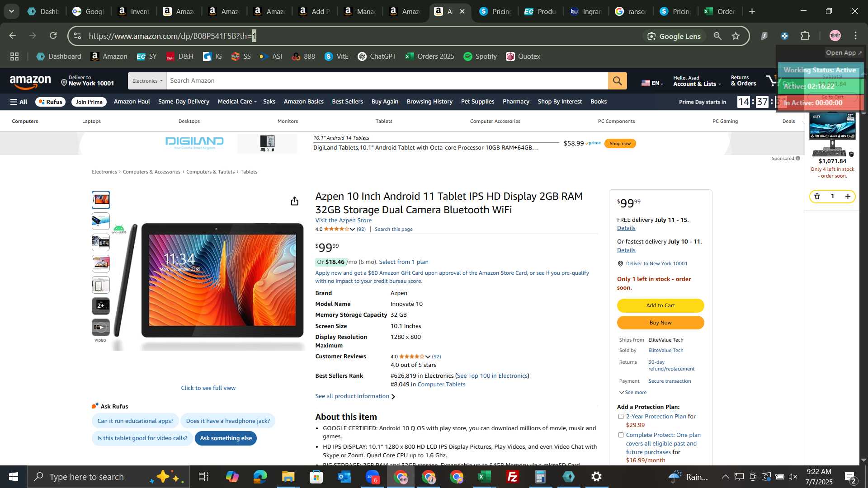Open the All hamburger menu
868x488 pixels.
[19, 102]
